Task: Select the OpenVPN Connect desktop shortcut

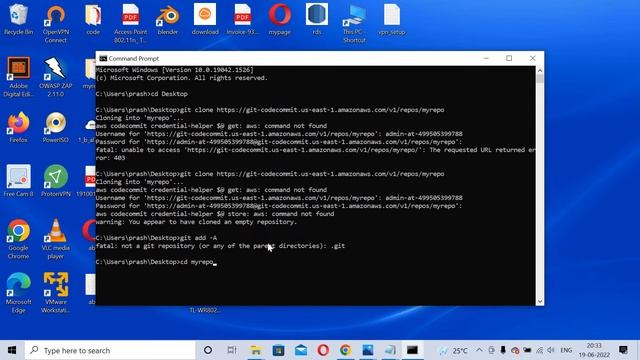Action: pyautogui.click(x=56, y=24)
